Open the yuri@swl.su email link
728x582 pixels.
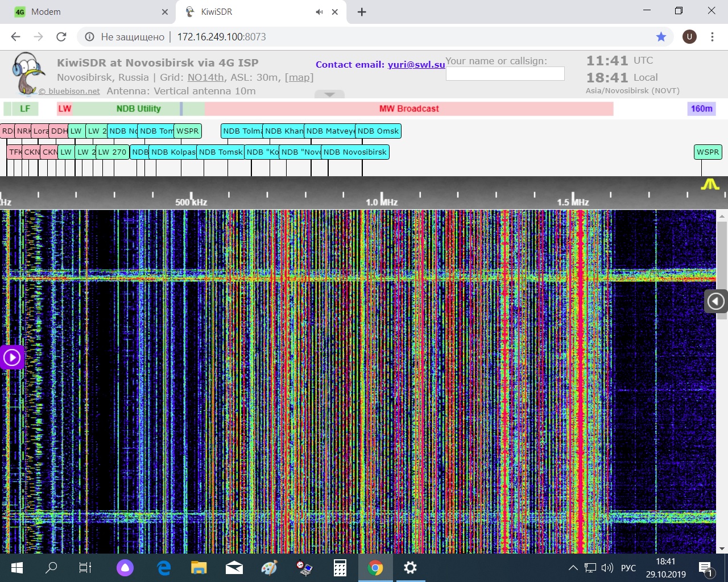coord(416,65)
